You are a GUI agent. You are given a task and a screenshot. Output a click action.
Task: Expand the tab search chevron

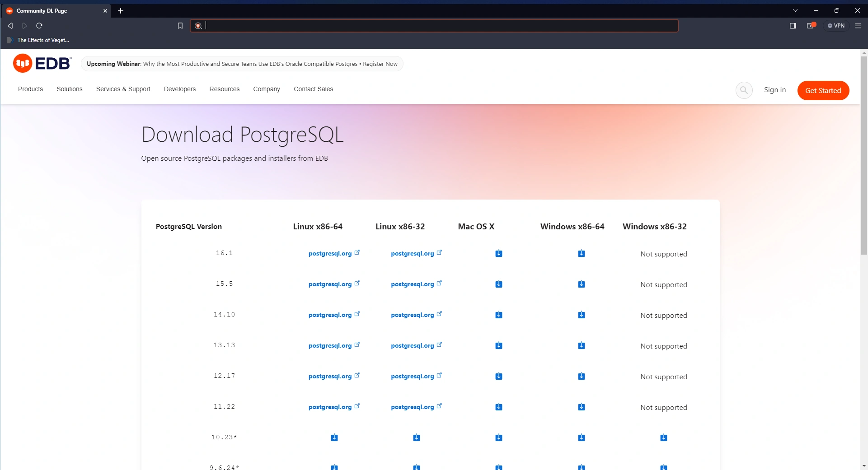pyautogui.click(x=795, y=10)
